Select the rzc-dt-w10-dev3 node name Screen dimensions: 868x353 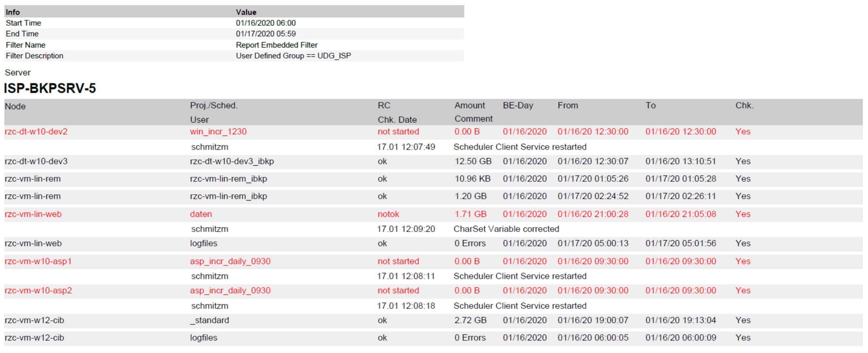[x=36, y=161]
